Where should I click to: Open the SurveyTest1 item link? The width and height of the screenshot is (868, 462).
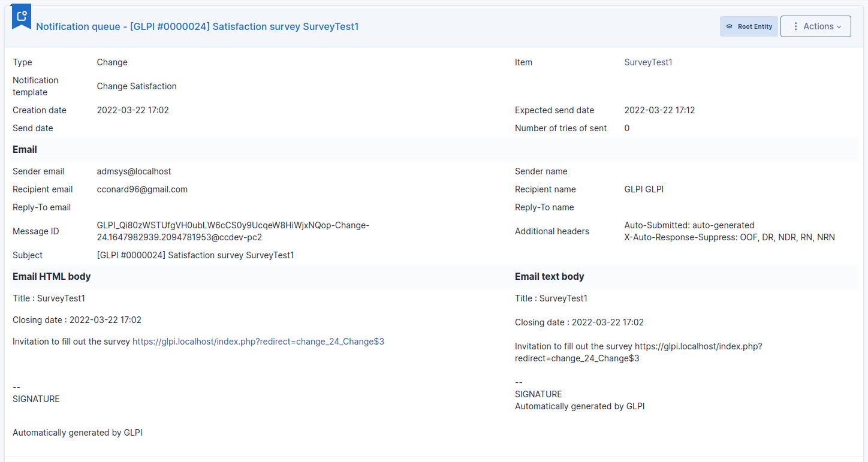648,62
